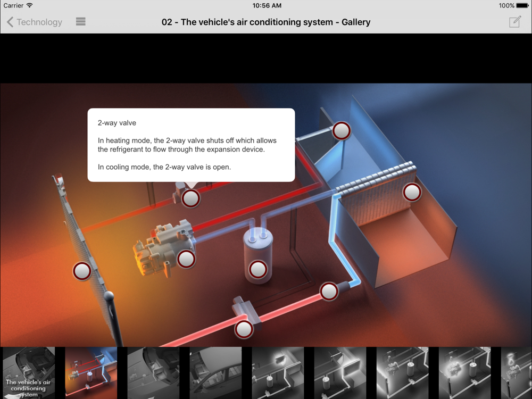The image size is (532, 399).
Task: Open the eighth thumbnail with glowing compressor
Action: coord(465,373)
